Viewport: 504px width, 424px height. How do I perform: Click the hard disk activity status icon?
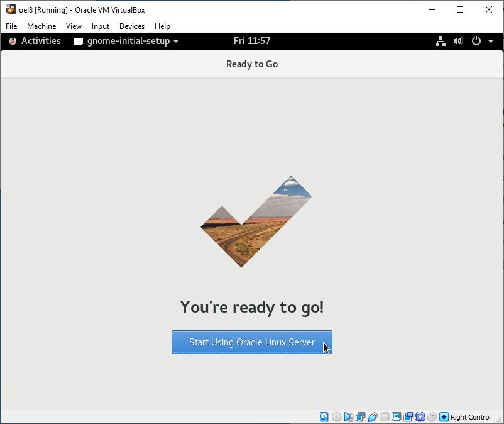tap(324, 417)
